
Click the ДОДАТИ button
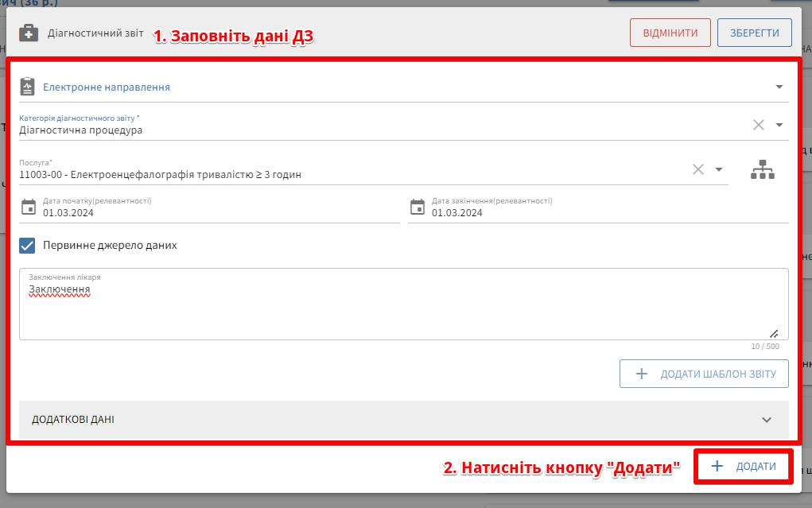click(x=744, y=466)
